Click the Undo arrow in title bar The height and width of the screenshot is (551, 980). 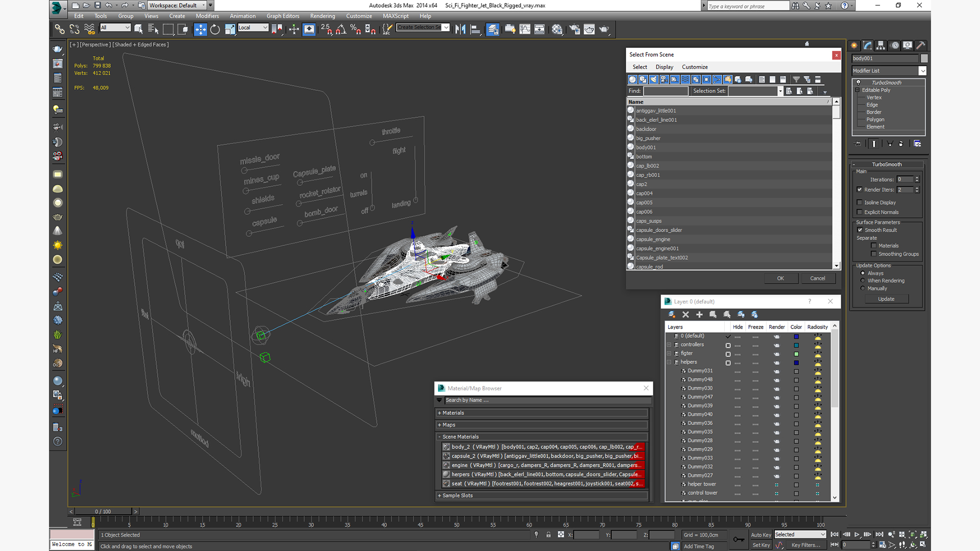point(109,5)
